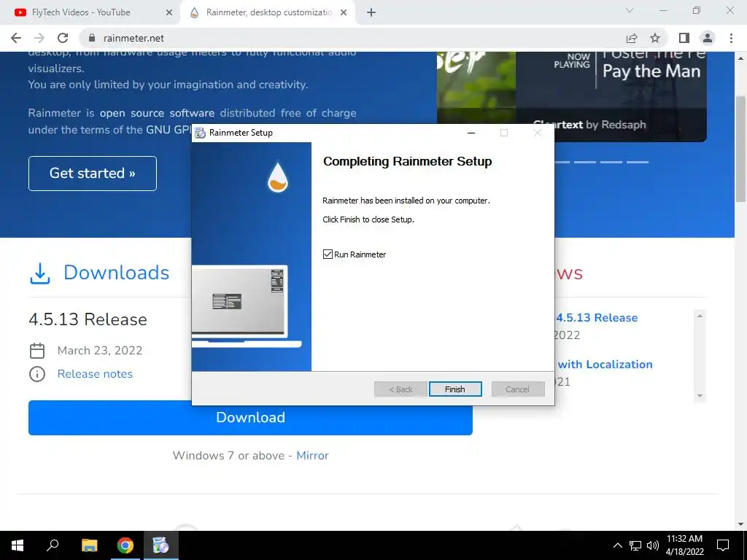This screenshot has width=747, height=560.
Task: Go back using Chrome's back arrow
Action: tap(16, 38)
